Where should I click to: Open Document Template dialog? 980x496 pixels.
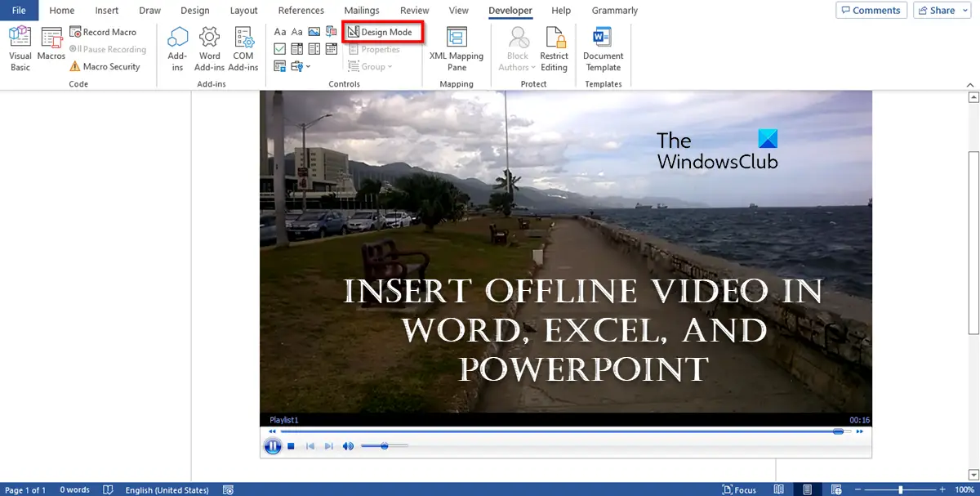click(603, 49)
